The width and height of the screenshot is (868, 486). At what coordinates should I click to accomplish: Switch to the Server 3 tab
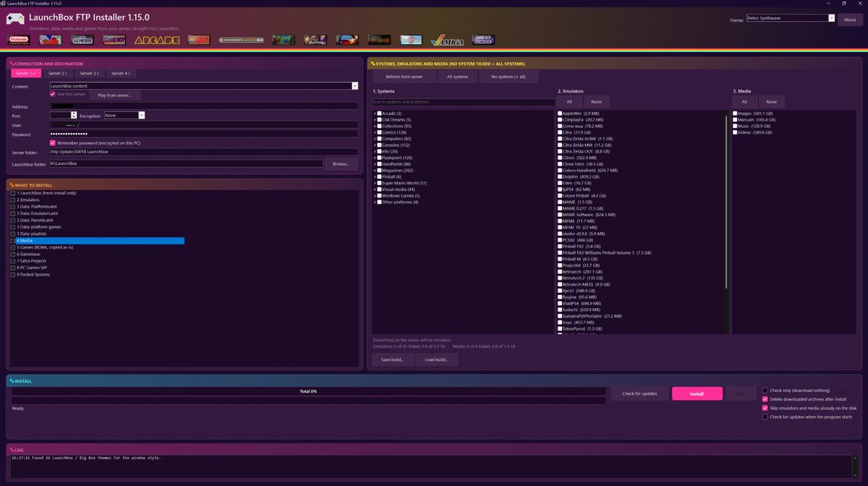click(89, 73)
